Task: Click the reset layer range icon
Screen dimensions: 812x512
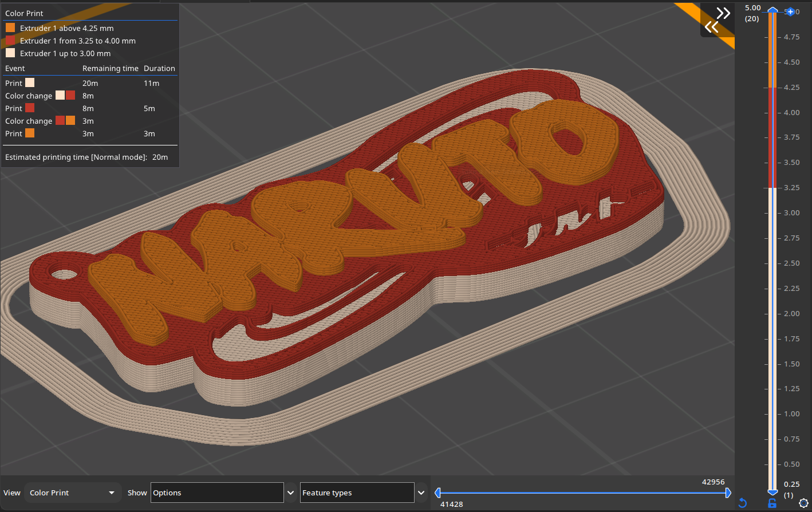Action: click(x=743, y=503)
